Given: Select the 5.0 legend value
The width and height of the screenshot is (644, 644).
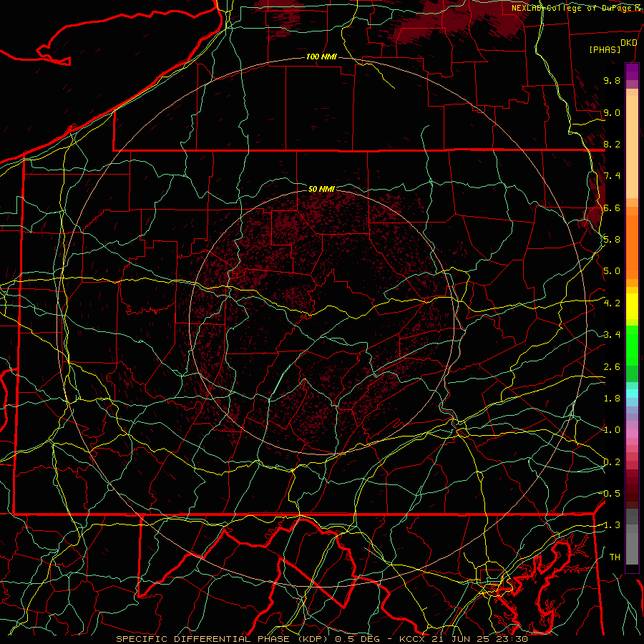Looking at the screenshot, I should tap(612, 271).
